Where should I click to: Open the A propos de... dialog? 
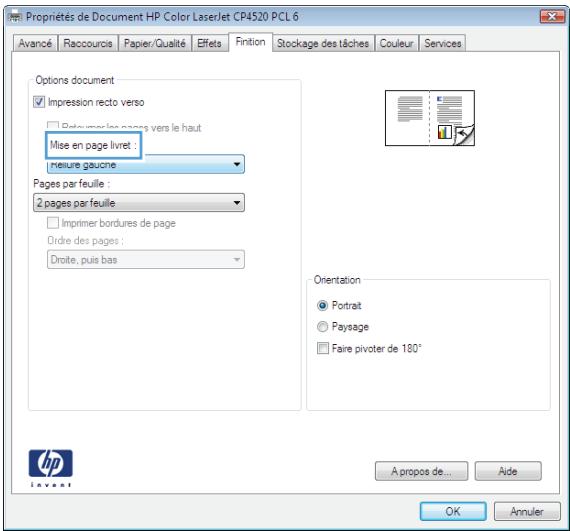click(x=422, y=471)
